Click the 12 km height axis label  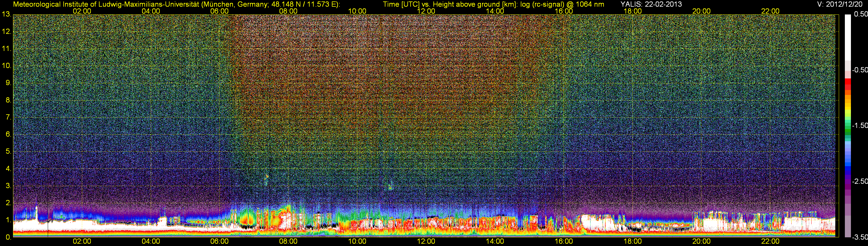tap(6, 32)
